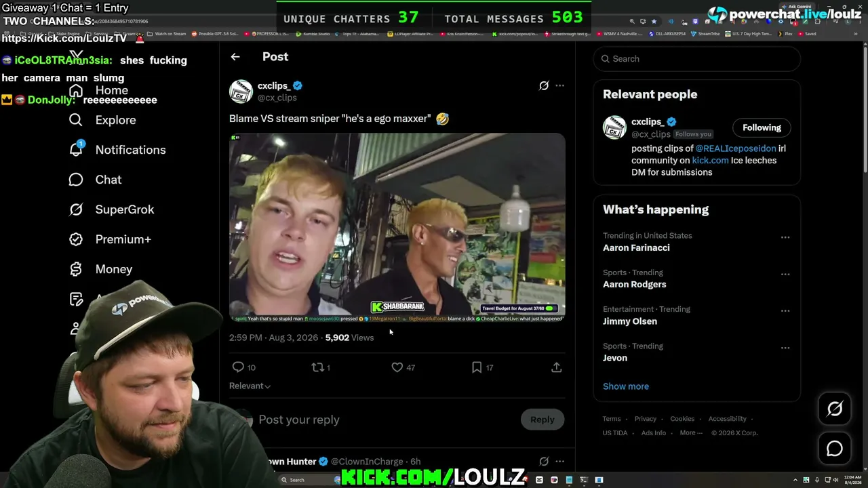
Task: Open more options on Clown Hunter reply
Action: pos(559,462)
